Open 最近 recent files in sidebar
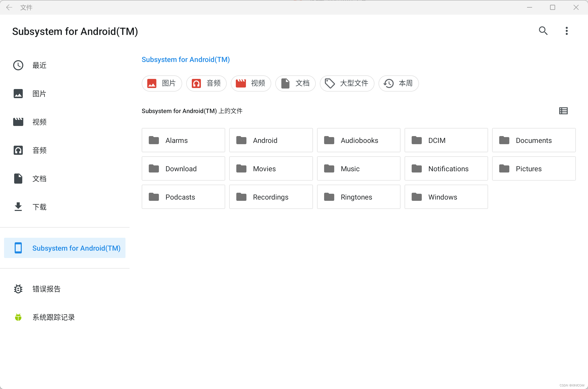 tap(39, 65)
